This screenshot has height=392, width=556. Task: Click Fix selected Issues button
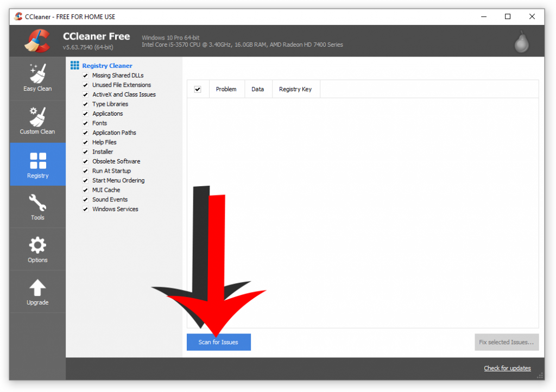[506, 342]
